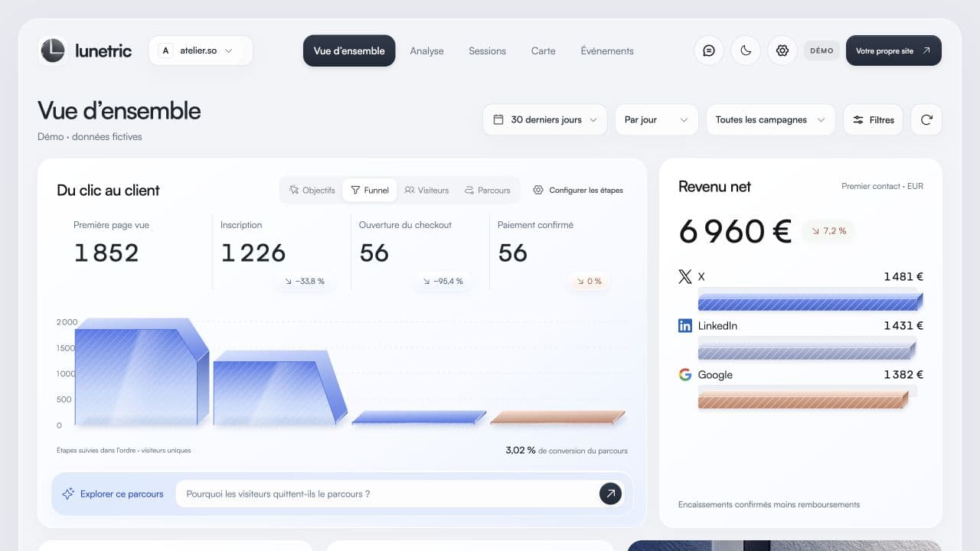Image resolution: width=980 pixels, height=551 pixels.
Task: Click the 6 960 € revenue total
Action: point(735,232)
